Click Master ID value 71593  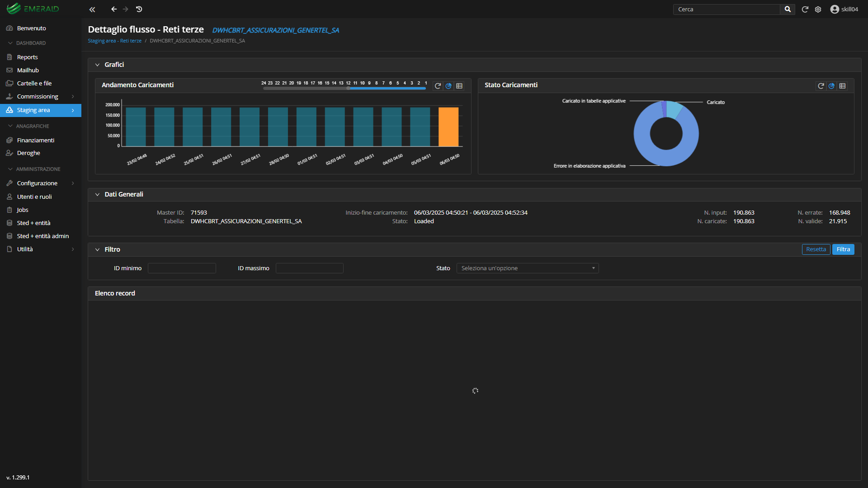[199, 213]
